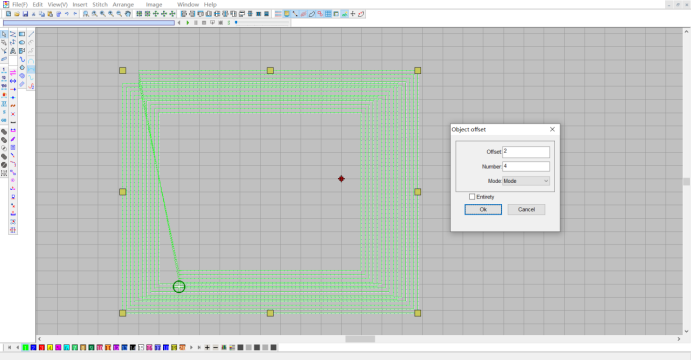Click the palette jump-to-first arrow
This screenshot has height=360, width=692.
pos(9,348)
